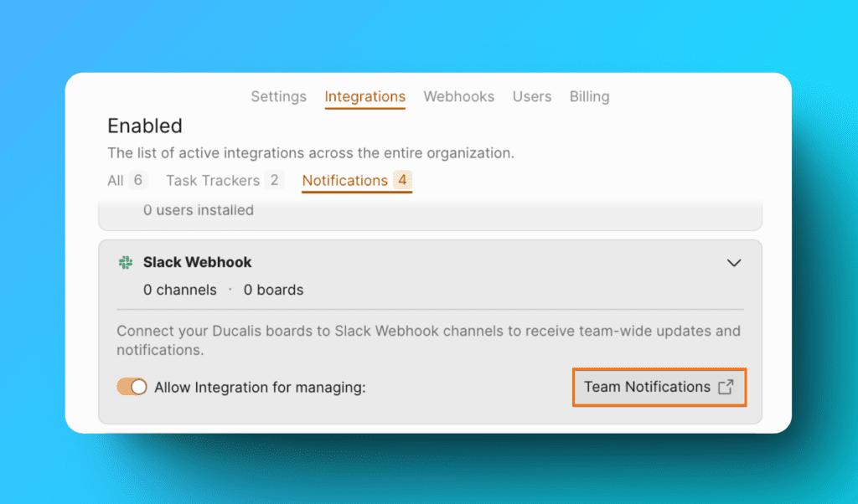The width and height of the screenshot is (858, 504).
Task: Click the 0 channels count
Action: click(x=179, y=291)
